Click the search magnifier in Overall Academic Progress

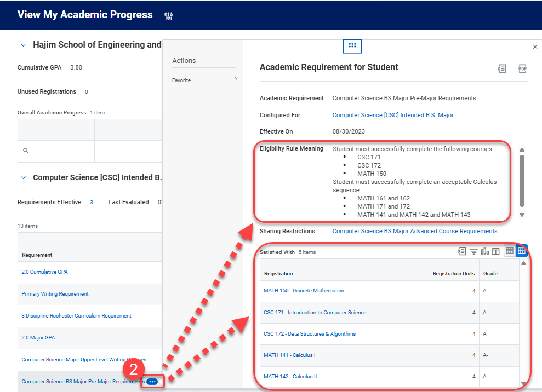click(x=26, y=151)
